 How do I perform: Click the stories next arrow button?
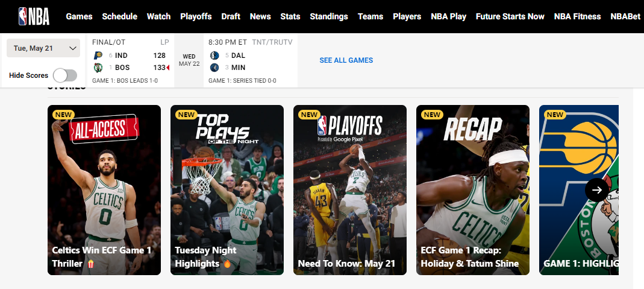click(596, 190)
